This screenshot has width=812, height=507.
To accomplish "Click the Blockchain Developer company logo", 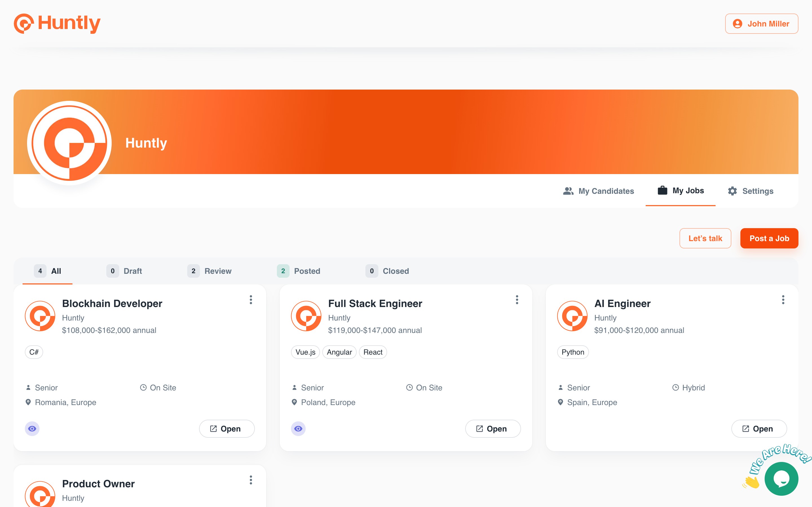I will (x=40, y=316).
